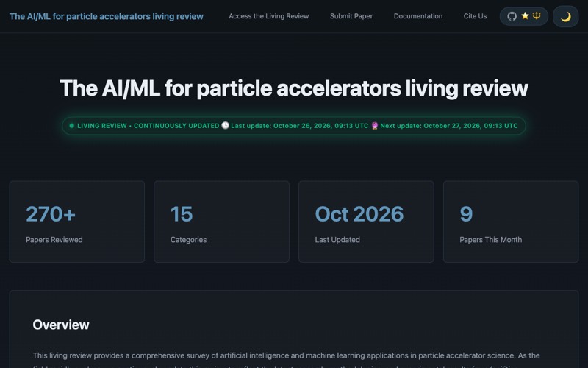This screenshot has width=588, height=368.
Task: Select the 15 Categories stat card
Action: click(222, 222)
